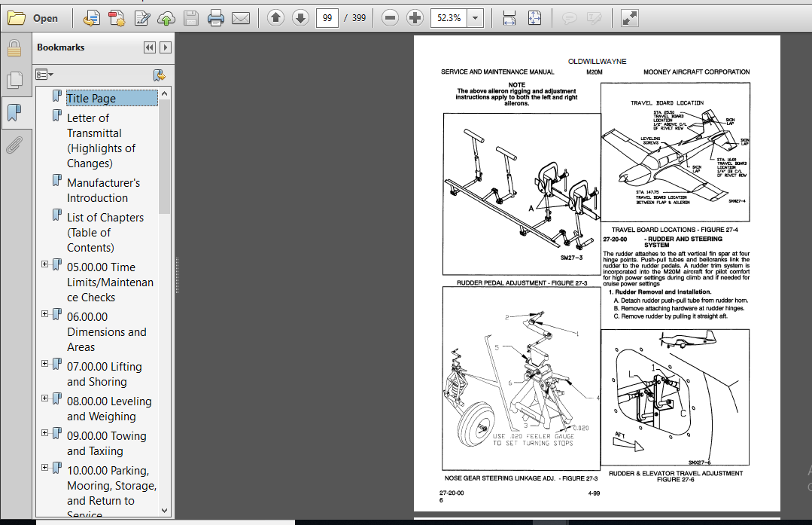The width and height of the screenshot is (812, 525).
Task: Open the attachments paperclip panel icon
Action: click(14, 145)
